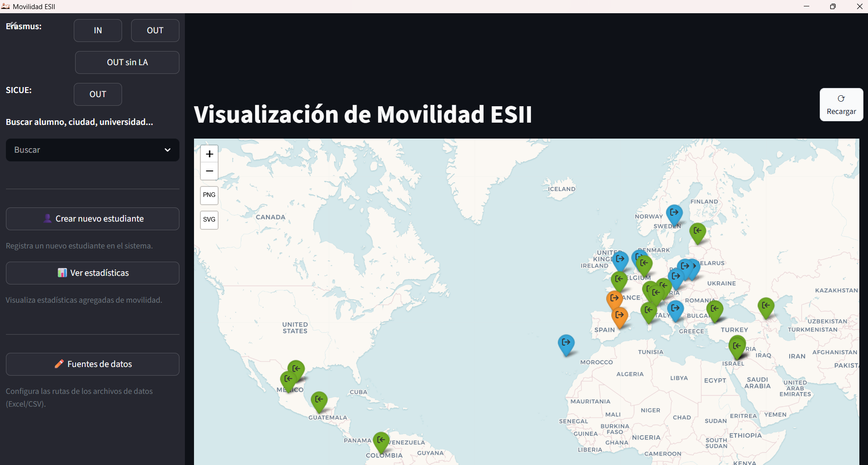Select the green marker above the Israel label
The height and width of the screenshot is (465, 868).
(737, 348)
